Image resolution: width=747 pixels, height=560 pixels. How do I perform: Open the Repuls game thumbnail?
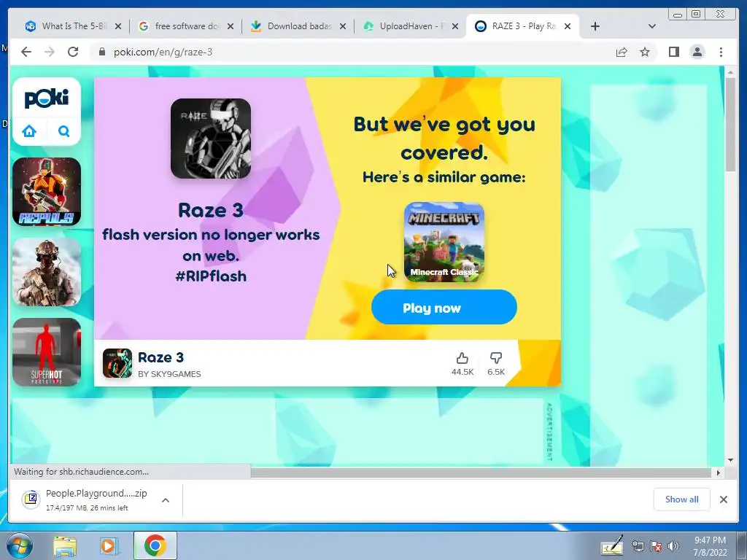[47, 192]
